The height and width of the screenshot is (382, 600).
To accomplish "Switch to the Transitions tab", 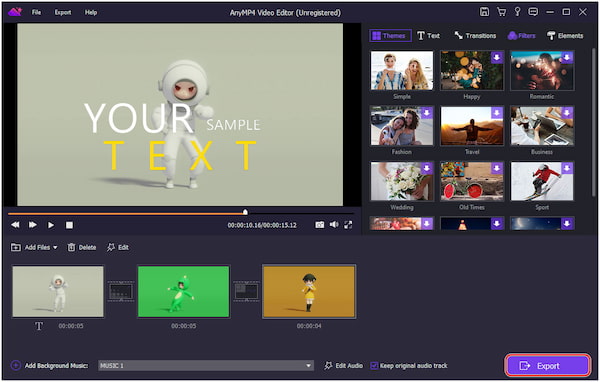I will coord(475,36).
